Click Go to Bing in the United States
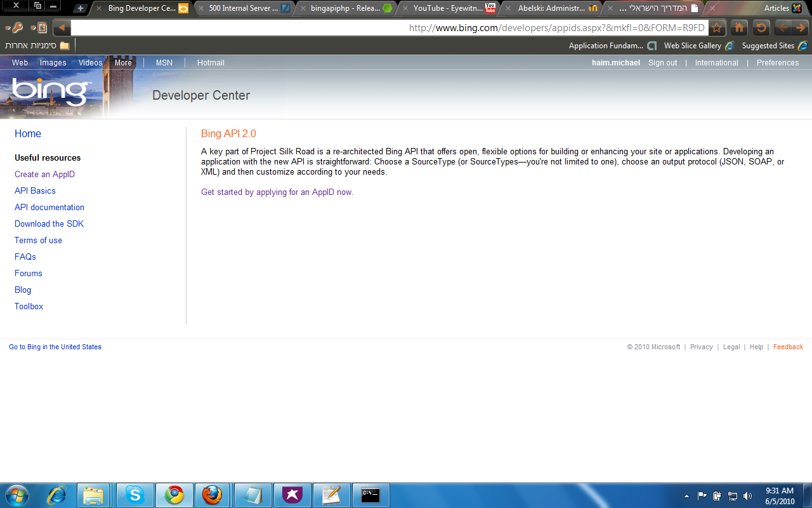 [x=55, y=347]
